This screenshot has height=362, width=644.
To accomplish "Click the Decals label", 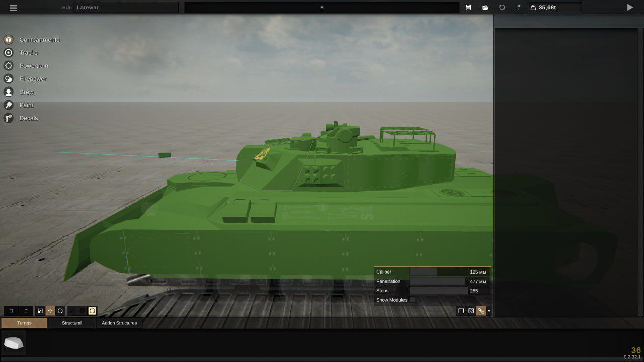I will tap(29, 118).
